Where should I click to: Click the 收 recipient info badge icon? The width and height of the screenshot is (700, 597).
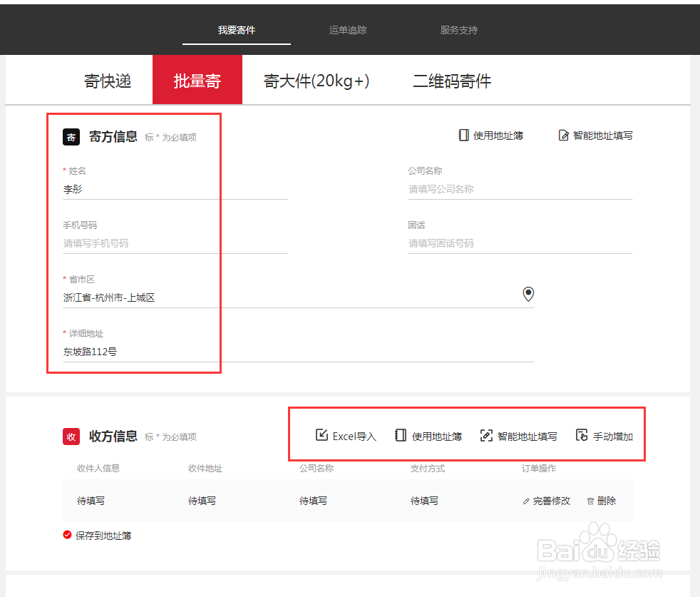pos(71,437)
